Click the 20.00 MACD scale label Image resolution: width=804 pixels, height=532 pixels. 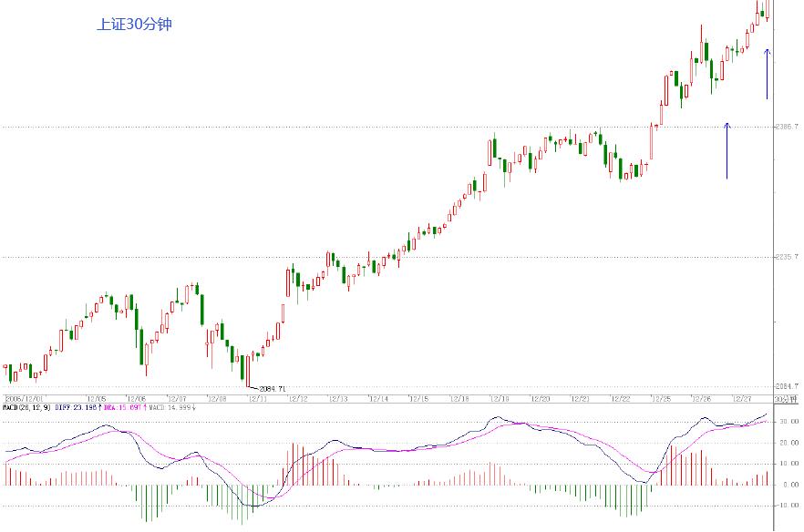789,443
